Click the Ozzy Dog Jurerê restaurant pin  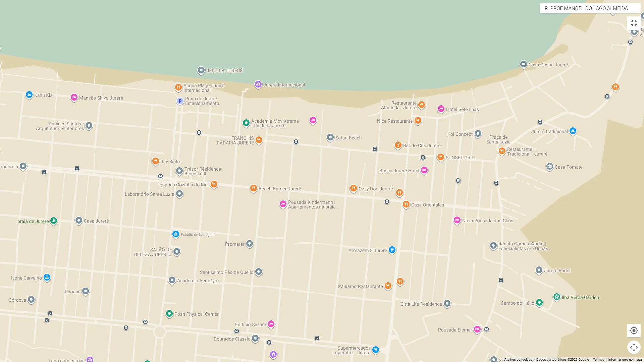pos(353,188)
